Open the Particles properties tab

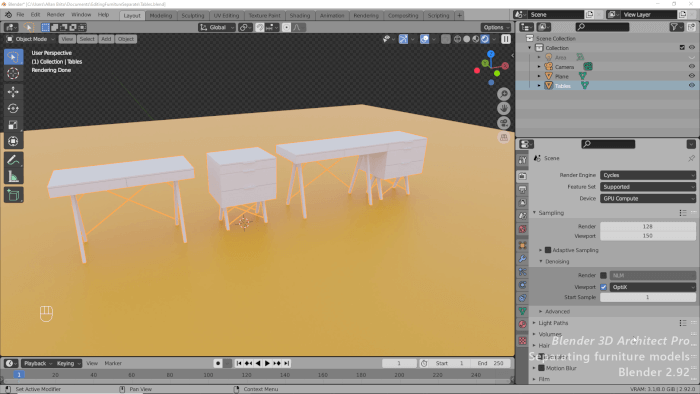pos(522,272)
